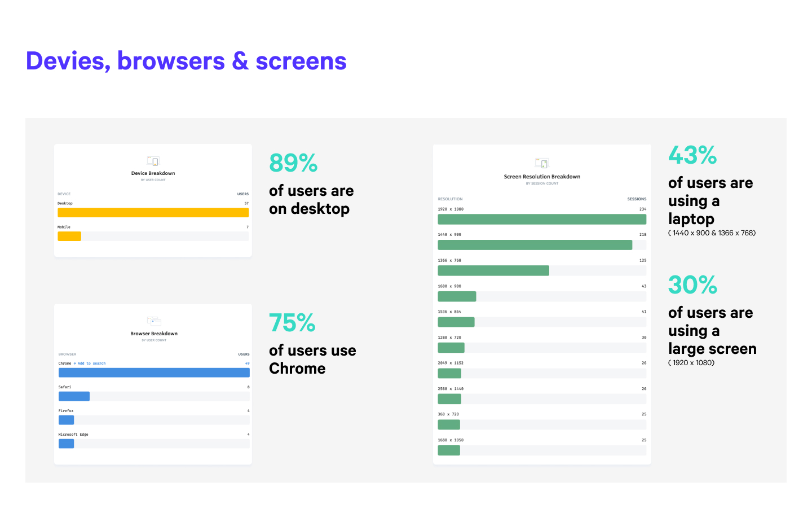Click the 'DEVICE' column header
The image size is (812, 508).
coord(64,194)
